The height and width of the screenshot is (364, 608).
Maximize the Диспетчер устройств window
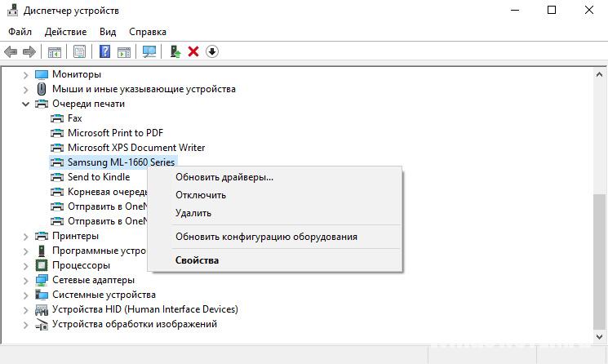552,10
